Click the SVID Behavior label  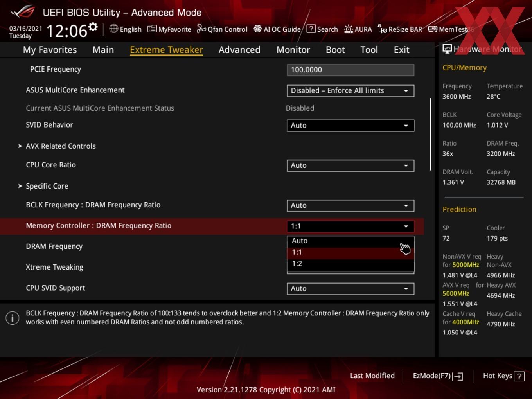(x=49, y=125)
